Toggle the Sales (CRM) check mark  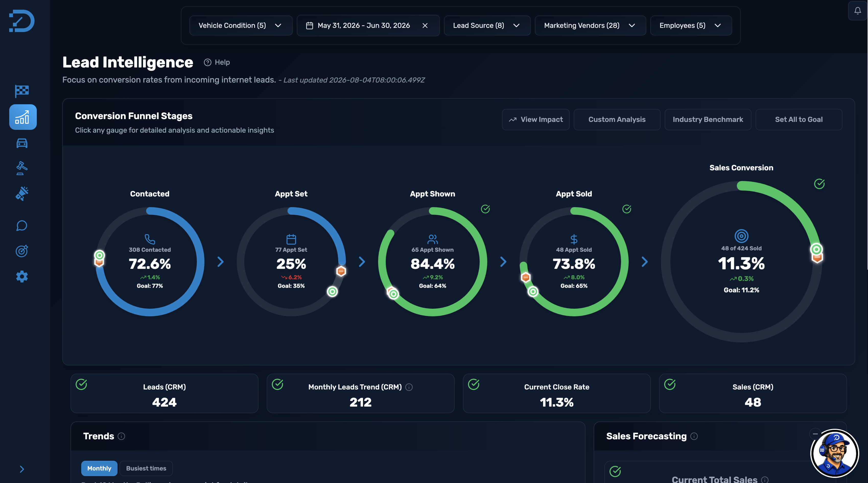click(x=670, y=384)
